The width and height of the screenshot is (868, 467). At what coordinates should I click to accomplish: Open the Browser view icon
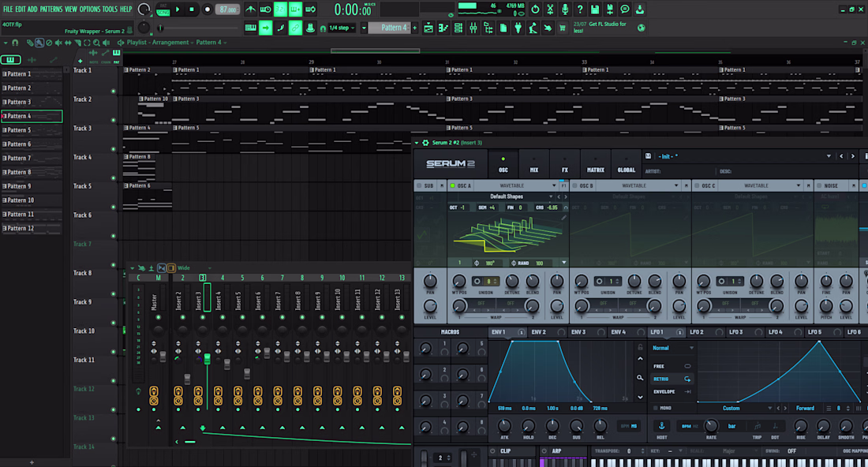(488, 28)
